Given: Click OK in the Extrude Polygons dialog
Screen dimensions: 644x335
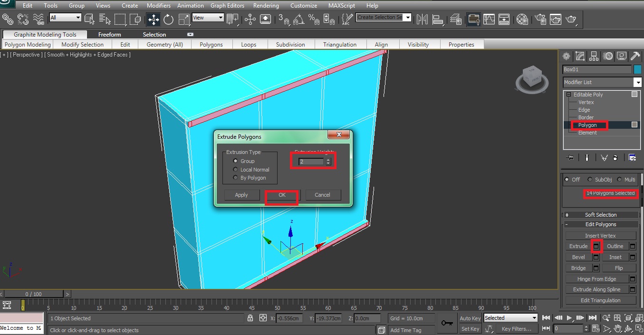Looking at the screenshot, I should (281, 195).
